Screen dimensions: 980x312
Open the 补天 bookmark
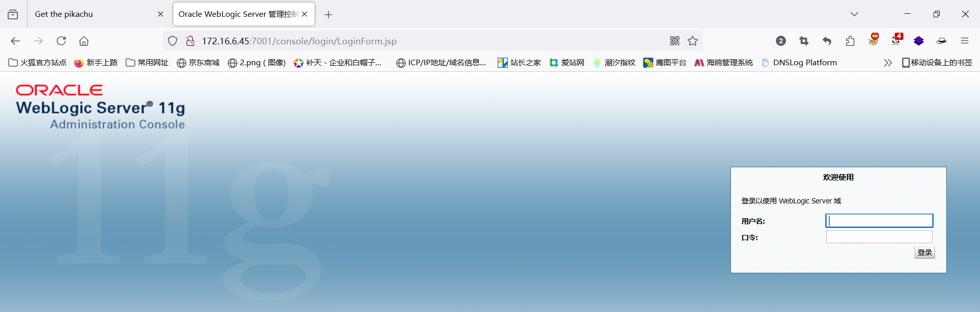click(337, 63)
